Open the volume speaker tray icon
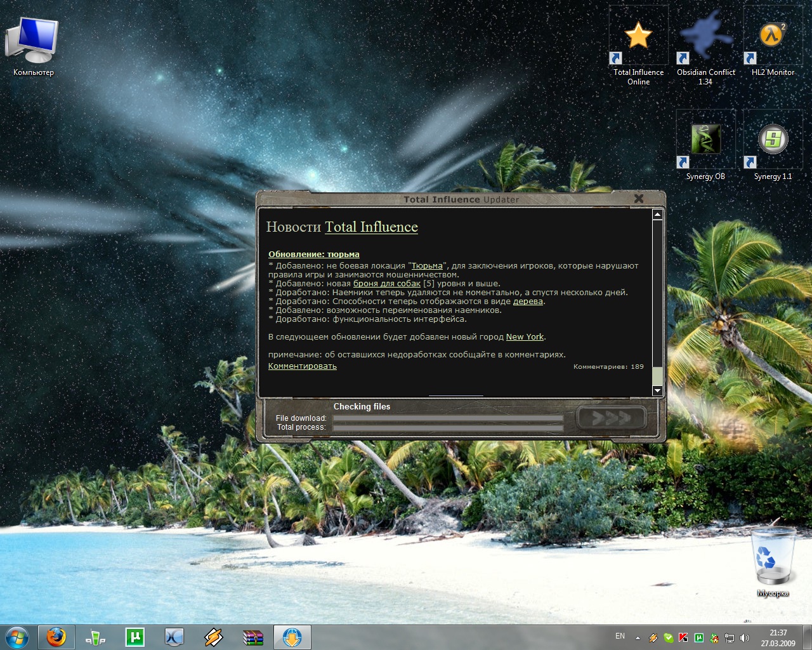Screen dimensions: 812x650 coord(745,637)
